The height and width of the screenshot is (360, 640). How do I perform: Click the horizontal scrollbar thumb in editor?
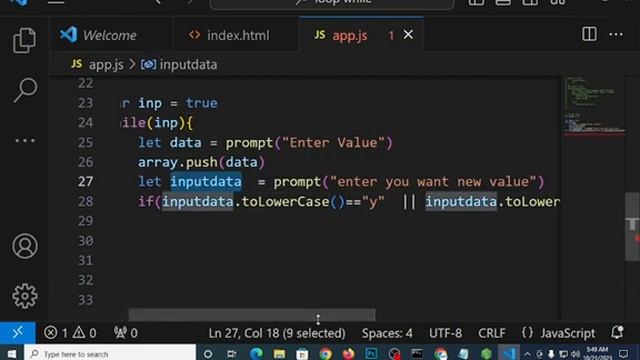point(252,315)
